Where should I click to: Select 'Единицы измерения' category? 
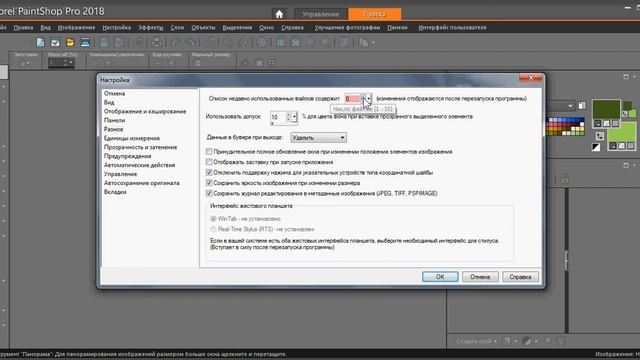(132, 138)
